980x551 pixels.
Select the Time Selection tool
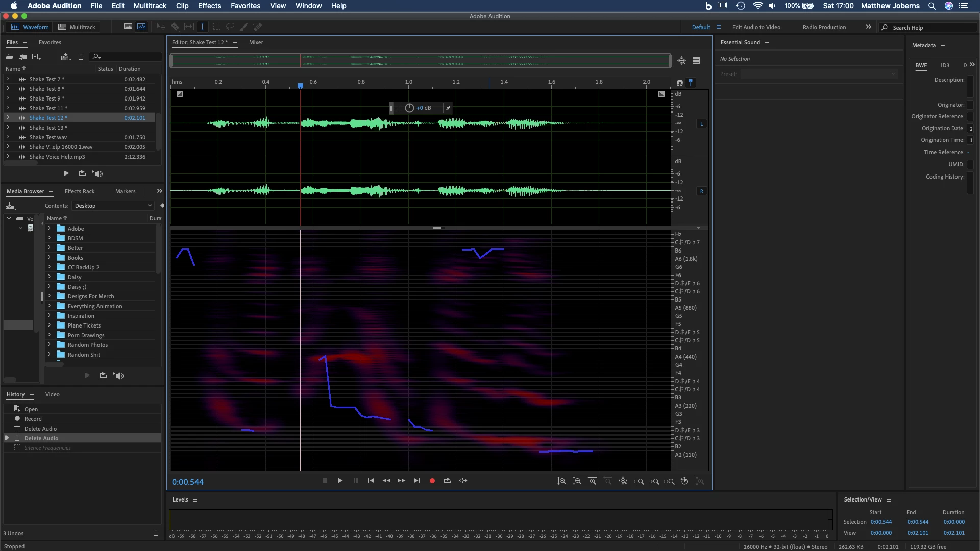coord(202,27)
